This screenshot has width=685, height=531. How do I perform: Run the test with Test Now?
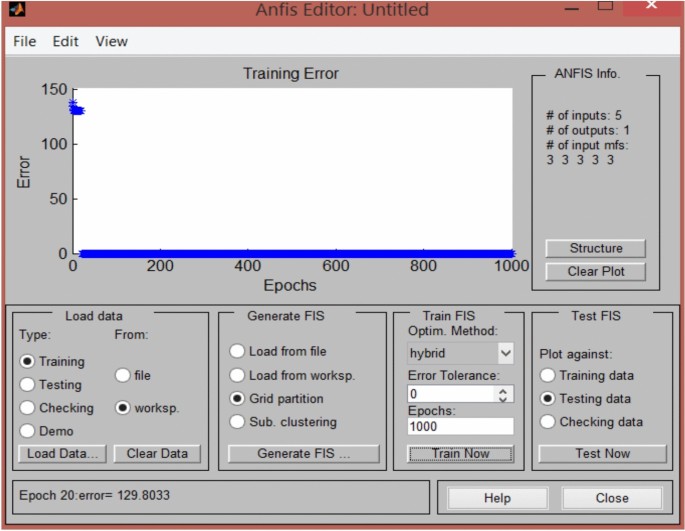[602, 454]
